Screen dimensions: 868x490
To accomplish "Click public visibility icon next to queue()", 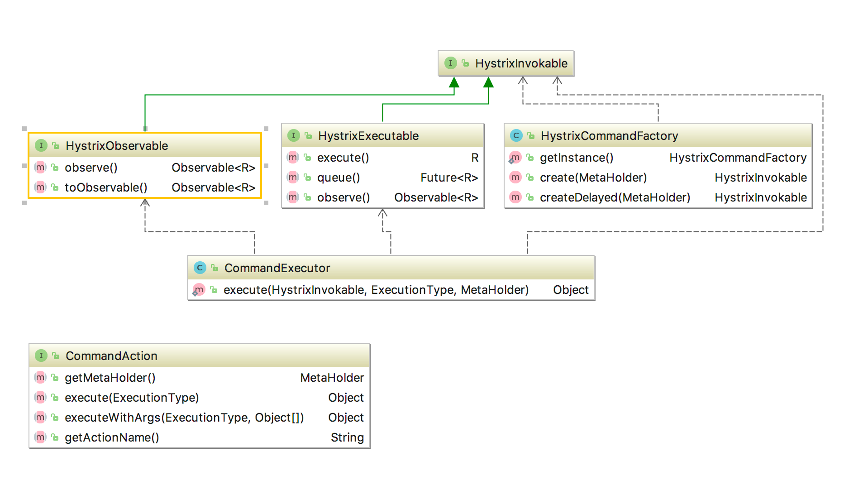I will 307,178.
